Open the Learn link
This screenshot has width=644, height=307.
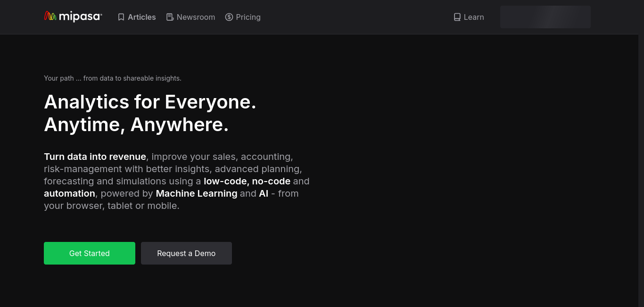click(x=469, y=17)
